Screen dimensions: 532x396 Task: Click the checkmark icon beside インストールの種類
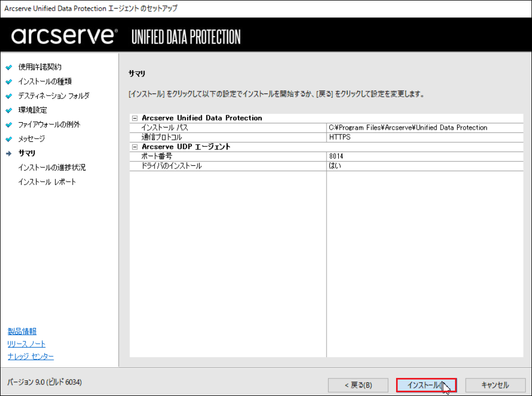tap(8, 82)
